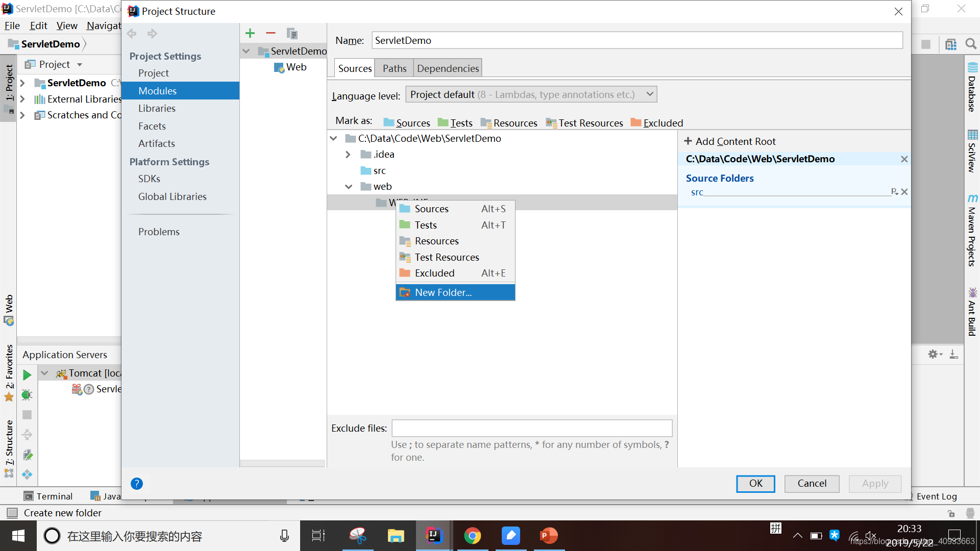Expand the .idea folder node
The image size is (980, 551).
pyautogui.click(x=348, y=155)
